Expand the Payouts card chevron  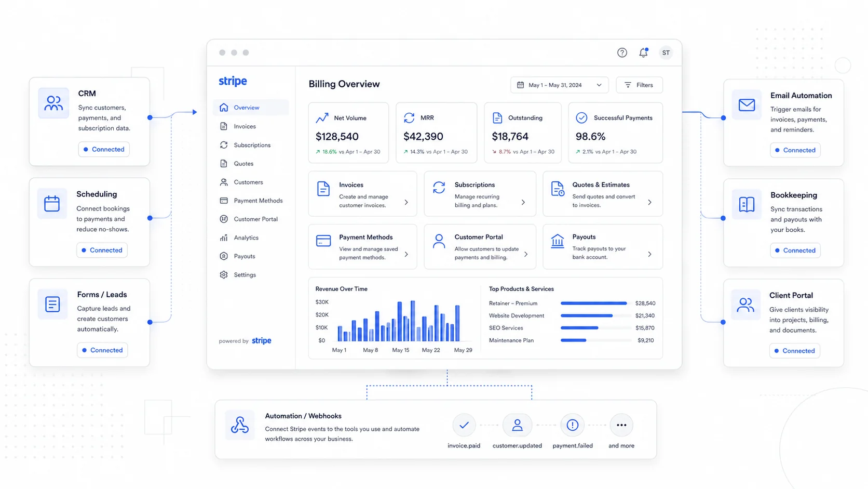pyautogui.click(x=649, y=255)
